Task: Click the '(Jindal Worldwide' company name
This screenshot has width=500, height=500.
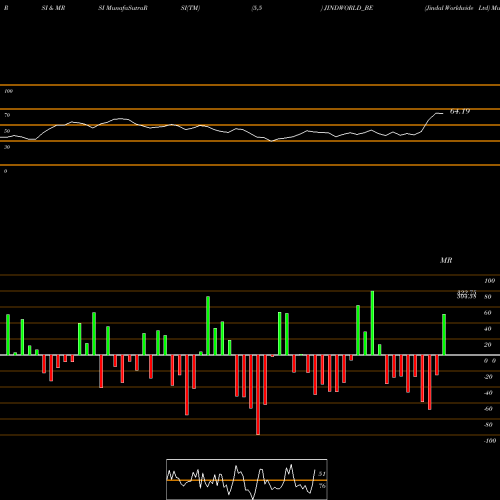Action: click(x=449, y=8)
